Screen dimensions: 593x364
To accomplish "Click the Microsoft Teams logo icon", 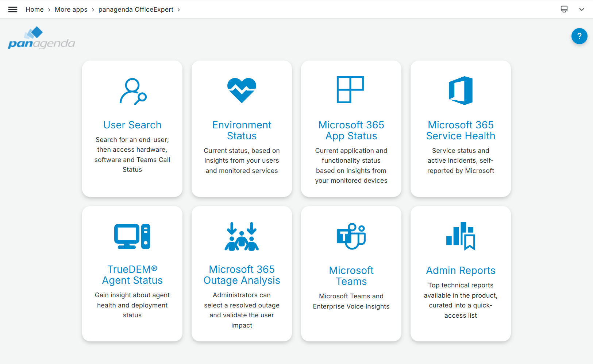I will pyautogui.click(x=351, y=236).
